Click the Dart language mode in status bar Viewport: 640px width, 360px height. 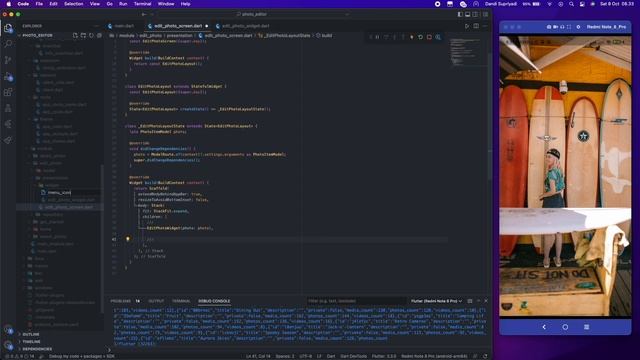(331, 356)
